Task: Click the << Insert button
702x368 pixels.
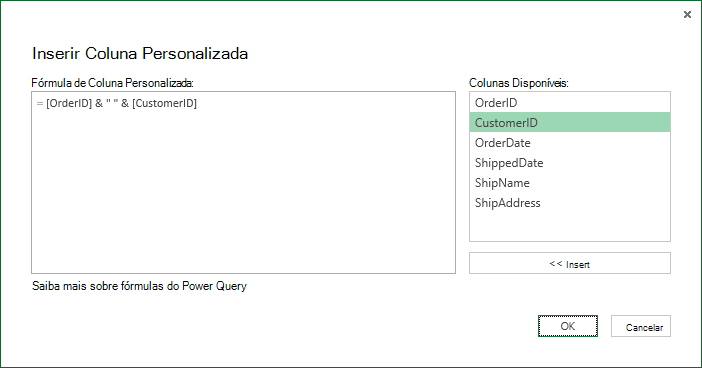Action: coord(570,263)
